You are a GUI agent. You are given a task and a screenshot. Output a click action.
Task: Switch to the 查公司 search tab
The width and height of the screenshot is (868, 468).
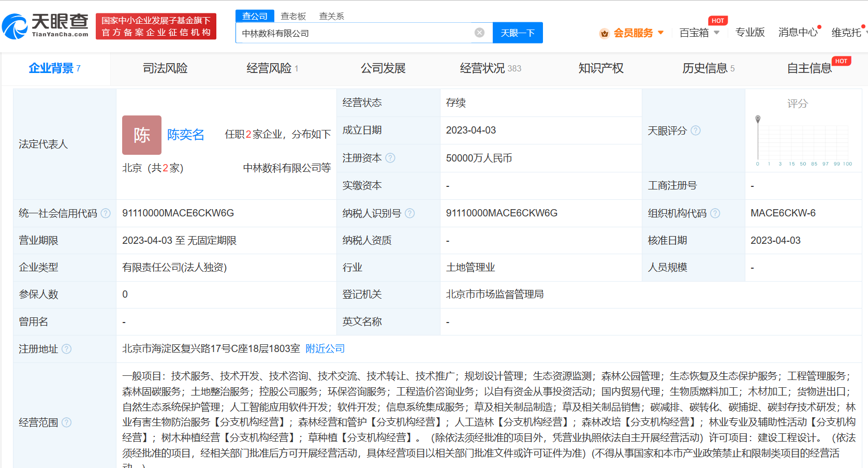coord(255,16)
